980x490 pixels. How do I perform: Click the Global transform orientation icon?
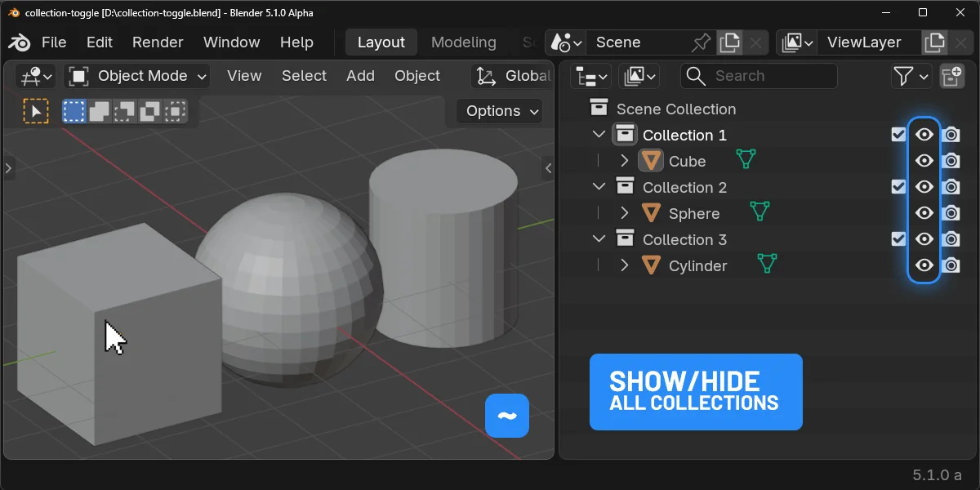point(484,75)
